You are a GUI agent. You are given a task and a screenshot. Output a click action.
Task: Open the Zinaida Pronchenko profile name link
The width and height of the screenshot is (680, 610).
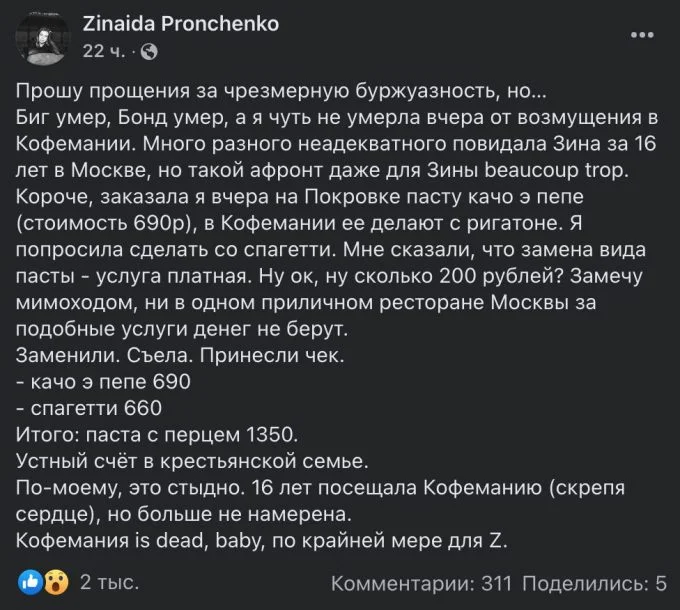click(180, 24)
